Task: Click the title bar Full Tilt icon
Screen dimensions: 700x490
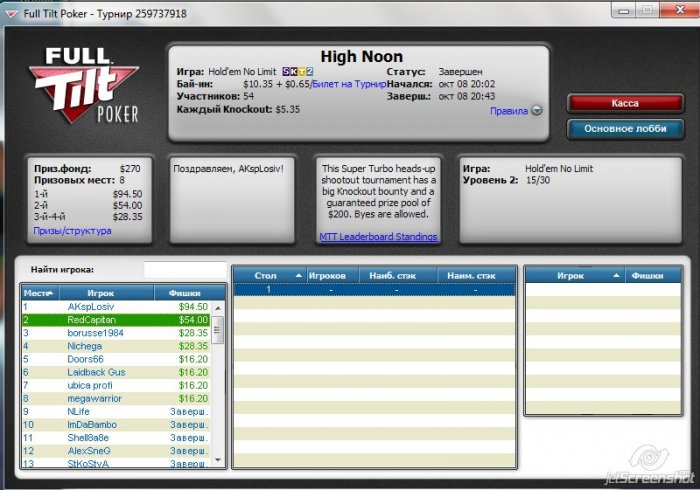Action: 12,14
